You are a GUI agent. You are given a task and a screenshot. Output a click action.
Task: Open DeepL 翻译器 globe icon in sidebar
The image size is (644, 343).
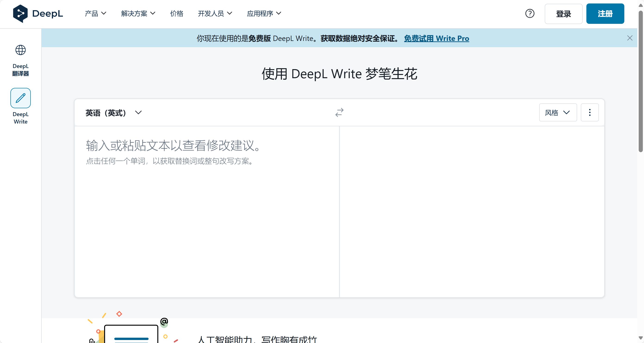click(x=21, y=50)
